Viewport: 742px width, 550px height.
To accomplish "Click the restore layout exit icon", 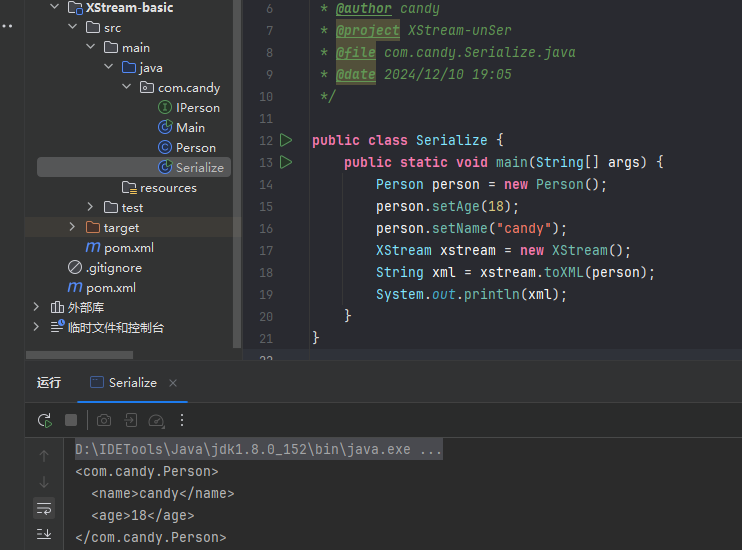I will click(131, 420).
